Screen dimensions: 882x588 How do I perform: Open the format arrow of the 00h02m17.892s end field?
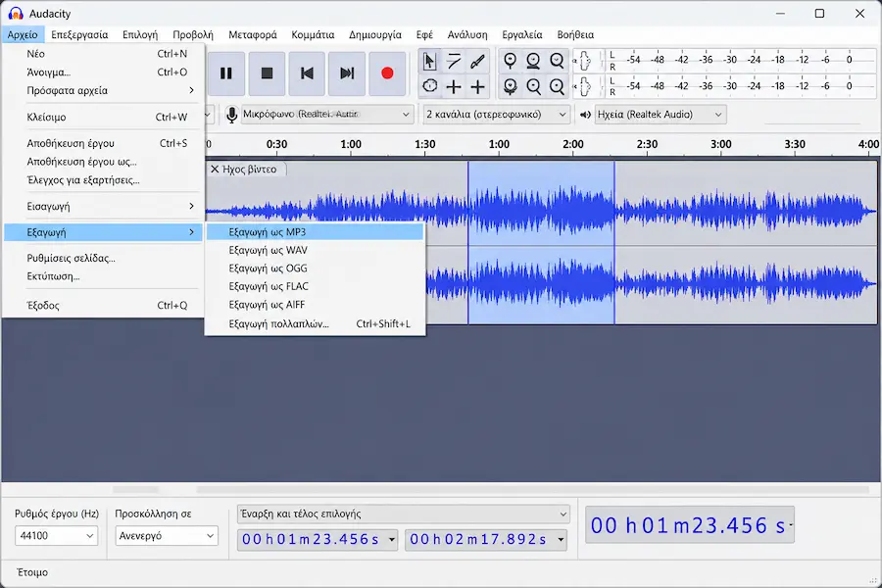(x=561, y=540)
